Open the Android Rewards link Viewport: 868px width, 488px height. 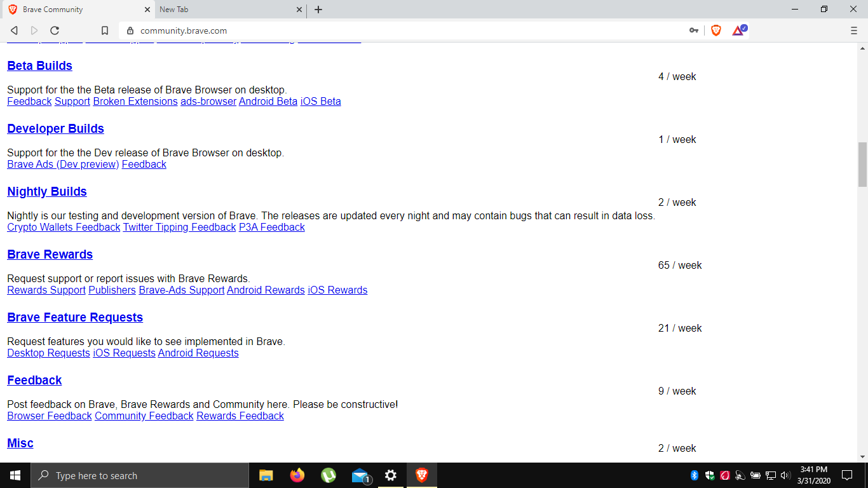pyautogui.click(x=266, y=290)
